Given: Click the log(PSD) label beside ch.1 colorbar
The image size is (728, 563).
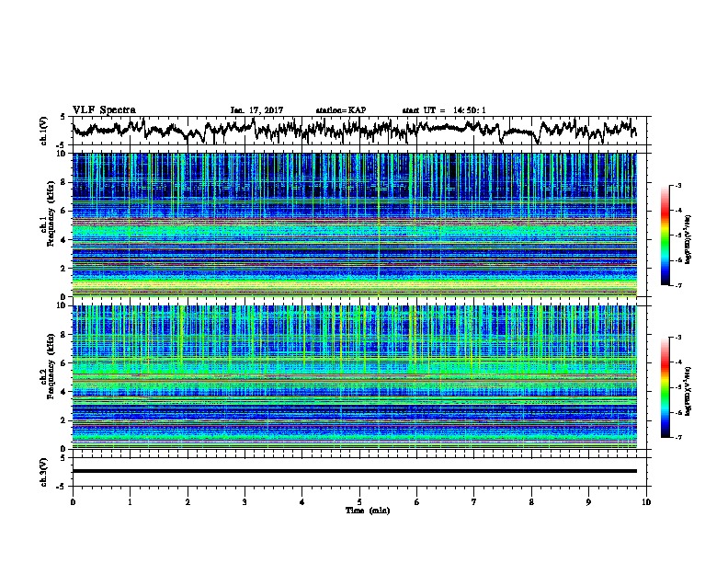Looking at the screenshot, I should pos(688,239).
